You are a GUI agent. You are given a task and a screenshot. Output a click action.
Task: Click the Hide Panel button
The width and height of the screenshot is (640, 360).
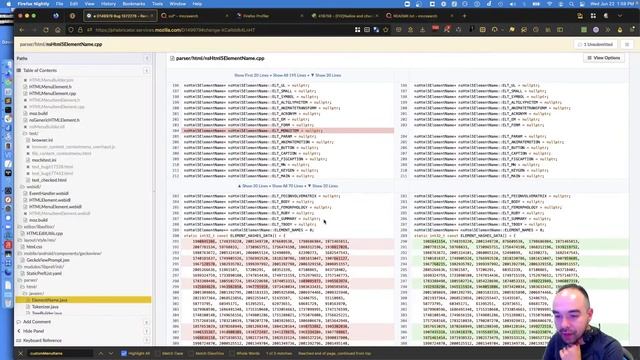pyautogui.click(x=33, y=331)
